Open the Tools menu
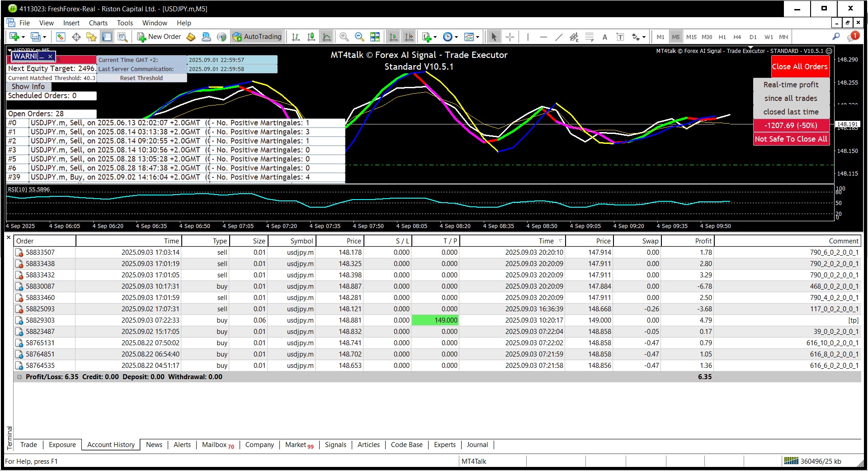The image size is (868, 471). pos(125,23)
